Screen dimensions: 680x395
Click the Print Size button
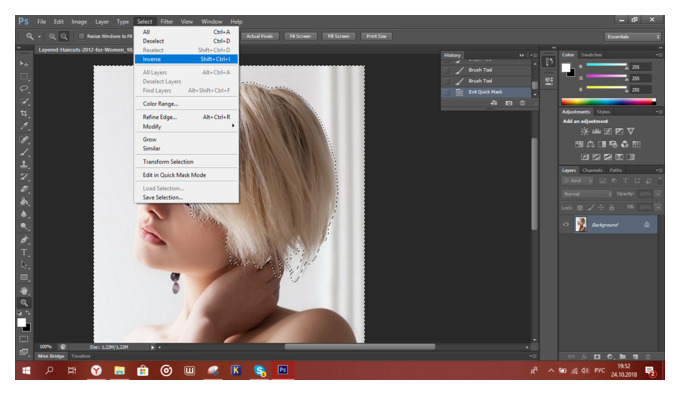point(376,36)
